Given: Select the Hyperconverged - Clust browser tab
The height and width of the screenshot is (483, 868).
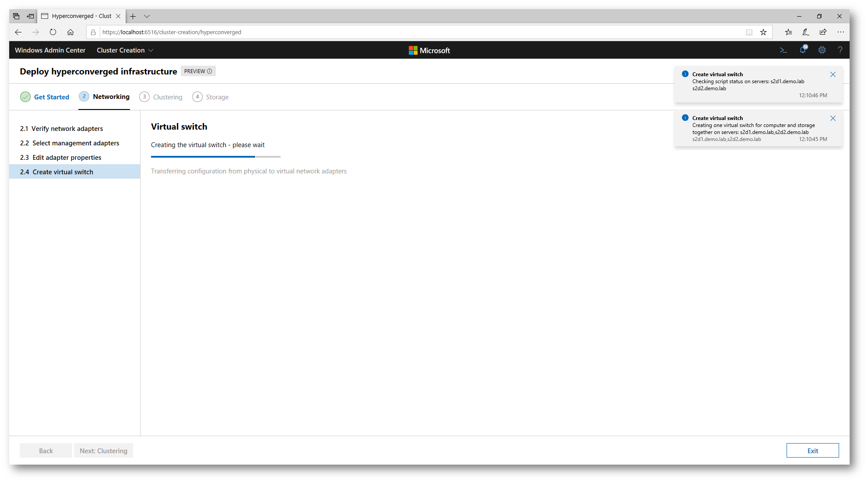Looking at the screenshot, I should (81, 16).
